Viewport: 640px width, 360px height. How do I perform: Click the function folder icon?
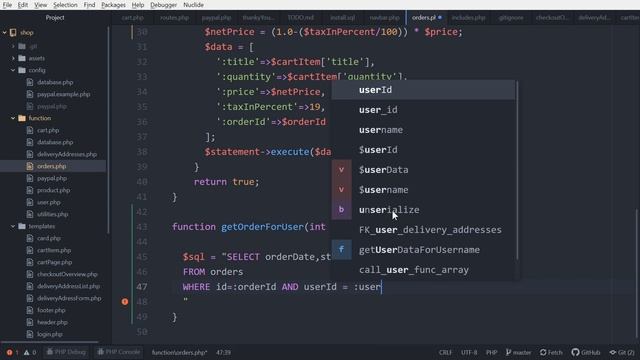[22, 118]
